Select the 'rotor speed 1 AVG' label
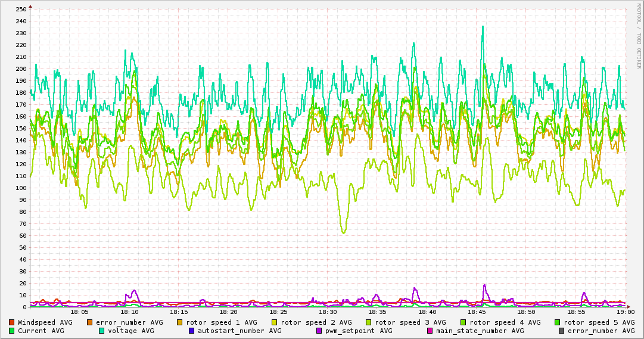Screen dimensions: 644x339 click(x=222, y=322)
